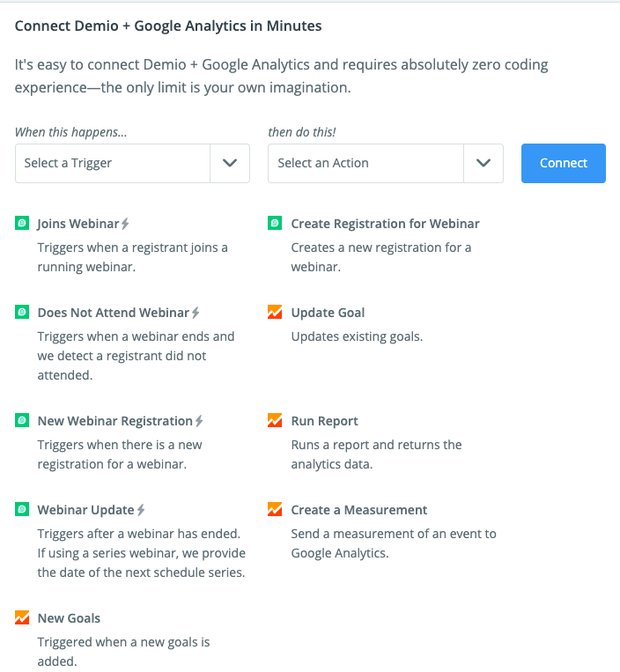Screen dimensions: 620x672
Task: Click the Google Analytics icon next to Update Goal
Action: [275, 312]
